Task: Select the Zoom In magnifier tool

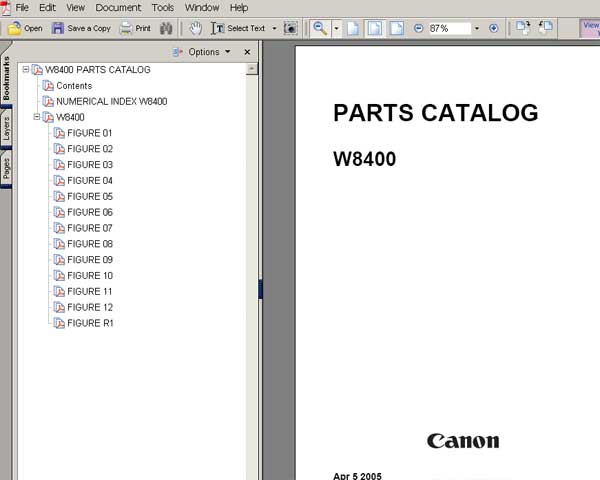Action: [x=320, y=28]
